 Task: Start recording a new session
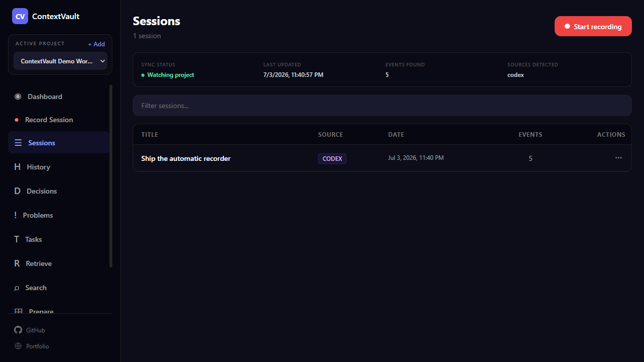pos(593,26)
